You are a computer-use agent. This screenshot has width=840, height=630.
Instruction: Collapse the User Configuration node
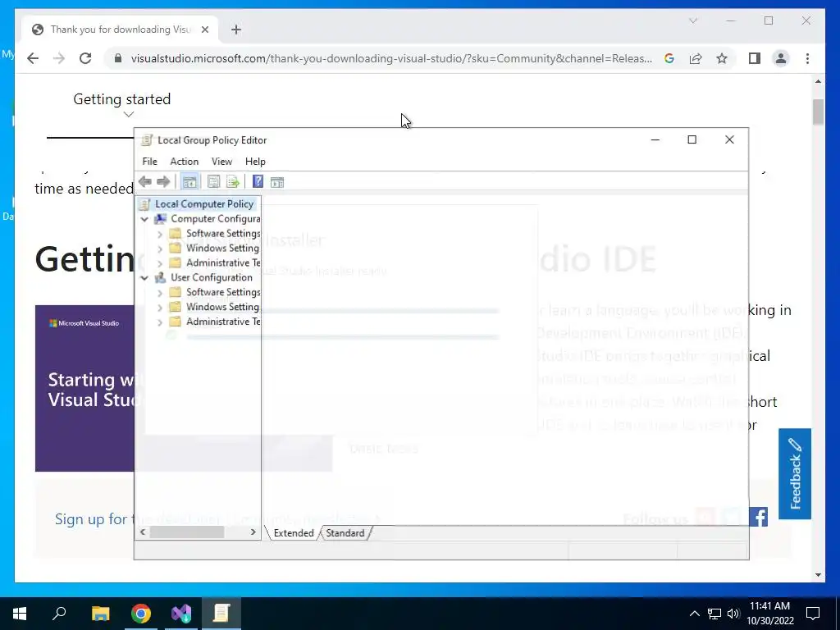coord(144,277)
